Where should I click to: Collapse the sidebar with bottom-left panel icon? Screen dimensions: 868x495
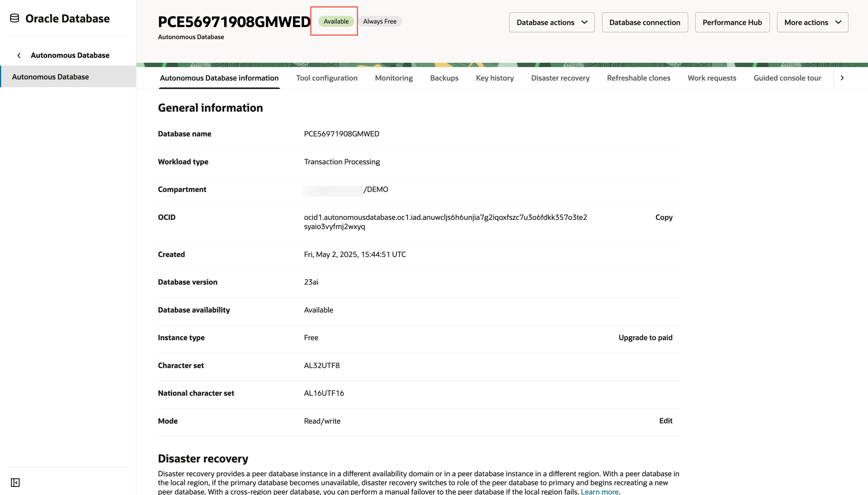tap(15, 482)
